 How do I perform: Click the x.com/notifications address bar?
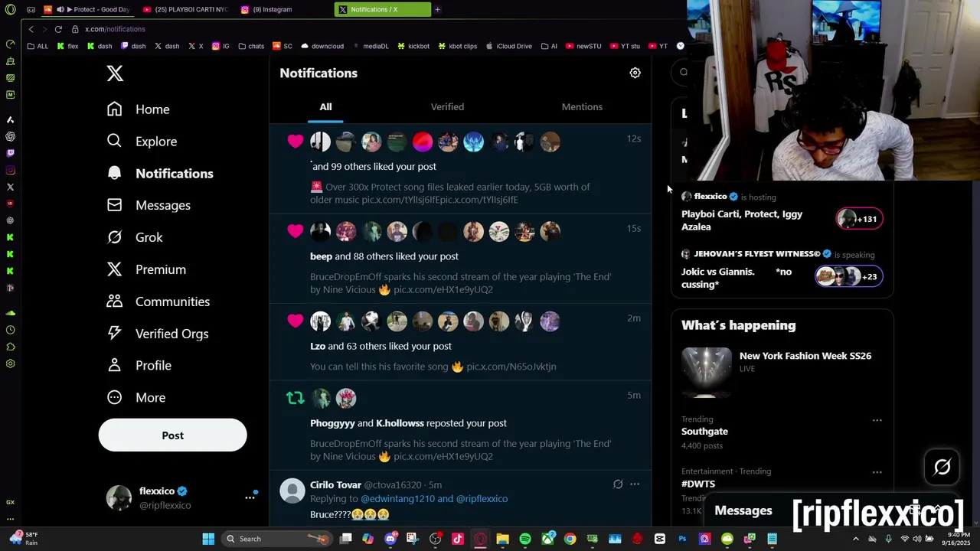115,29
